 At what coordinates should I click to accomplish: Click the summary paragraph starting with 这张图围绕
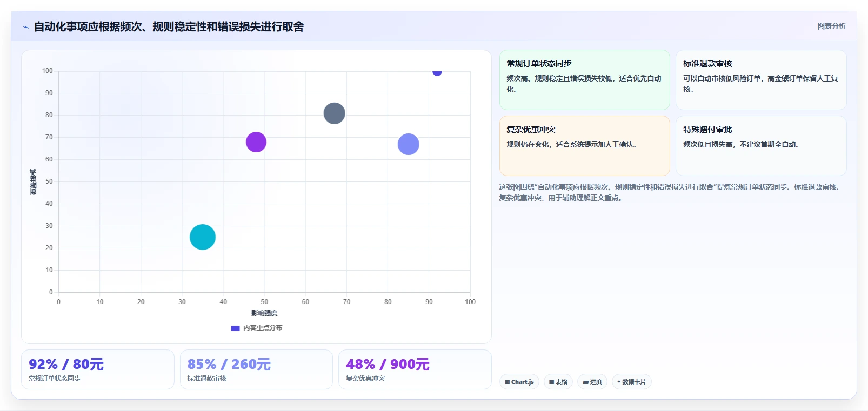click(x=671, y=192)
